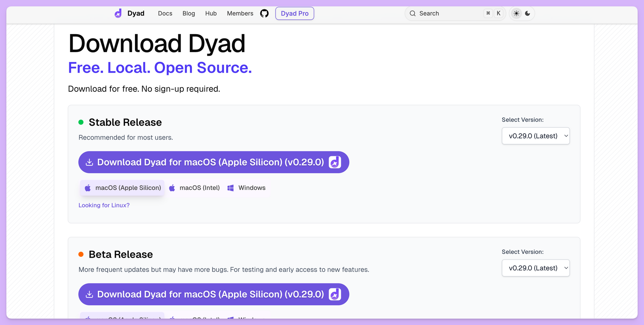Image resolution: width=644 pixels, height=325 pixels.
Task: Go to the Blog page
Action: tap(189, 14)
